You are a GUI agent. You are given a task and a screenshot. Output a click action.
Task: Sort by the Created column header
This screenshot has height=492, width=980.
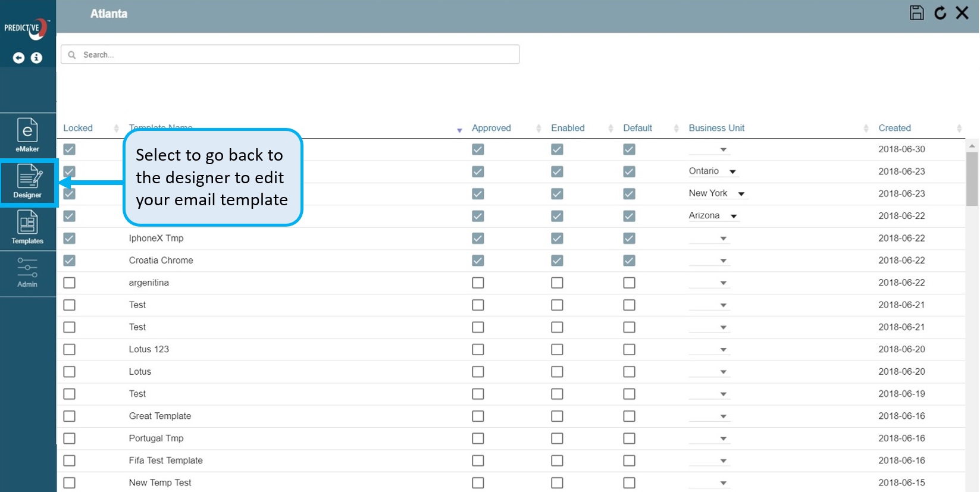pos(894,128)
